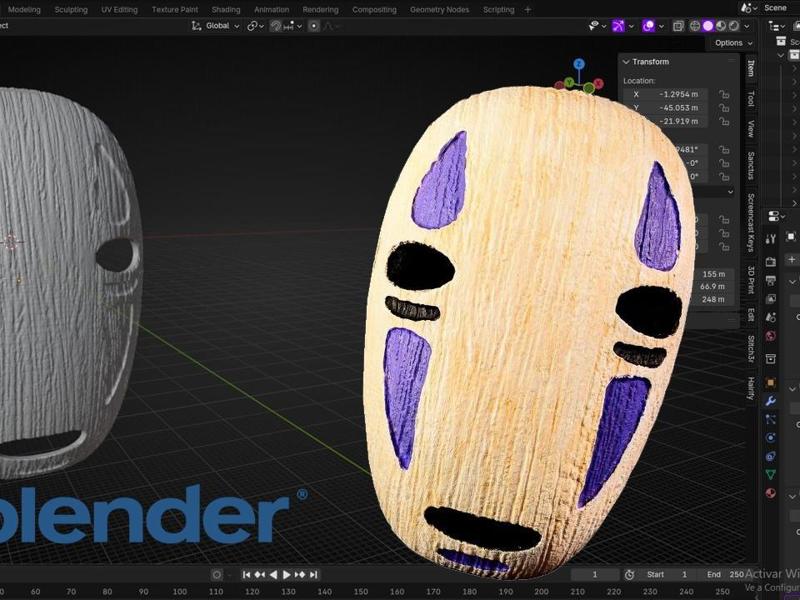The image size is (800, 600).
Task: Play the animation in the timeline
Action: click(287, 575)
